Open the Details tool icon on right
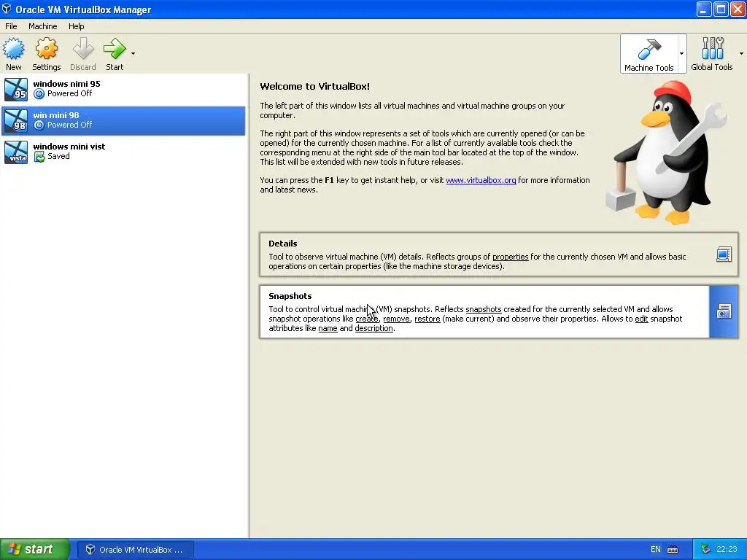The height and width of the screenshot is (560, 747). click(x=724, y=254)
